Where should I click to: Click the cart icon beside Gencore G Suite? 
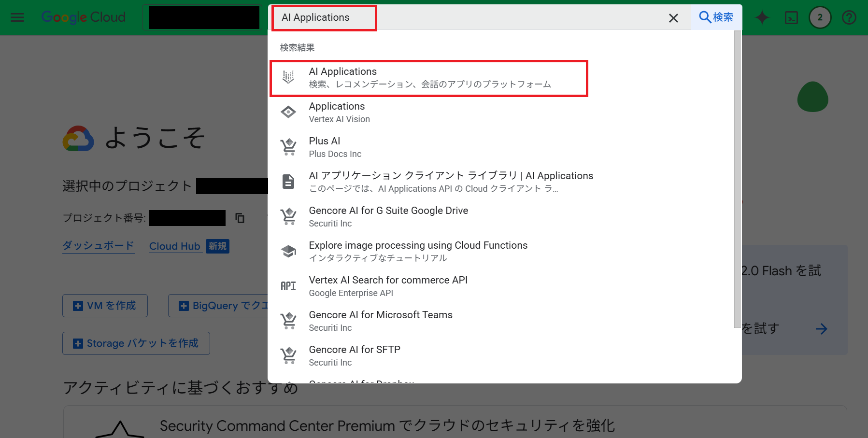pos(289,216)
